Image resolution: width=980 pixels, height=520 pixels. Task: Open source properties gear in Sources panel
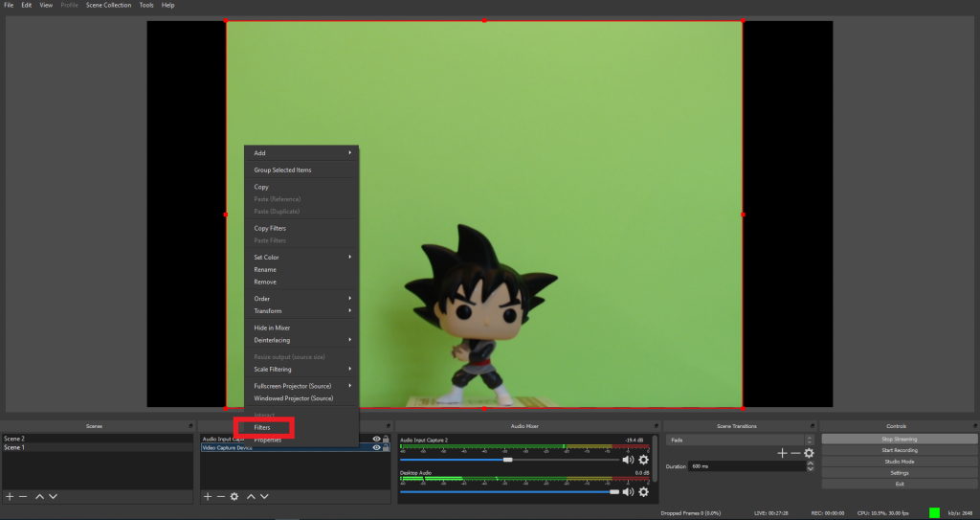(x=234, y=496)
